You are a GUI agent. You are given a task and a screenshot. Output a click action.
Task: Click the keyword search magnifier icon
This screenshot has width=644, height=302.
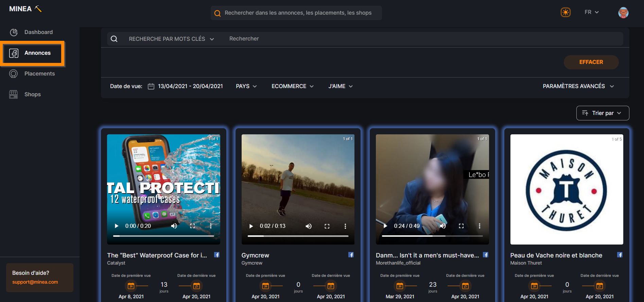114,39
